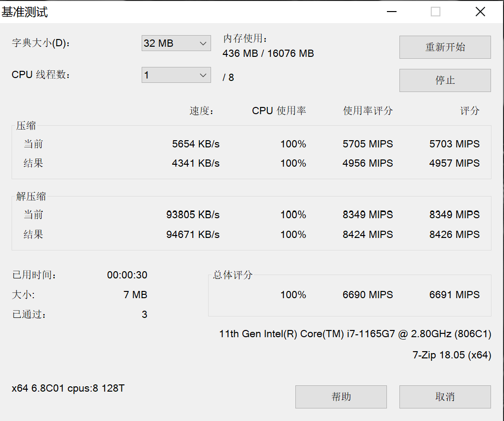The height and width of the screenshot is (421, 504).
Task: Click the 重新开始 restart button
Action: pyautogui.click(x=445, y=47)
